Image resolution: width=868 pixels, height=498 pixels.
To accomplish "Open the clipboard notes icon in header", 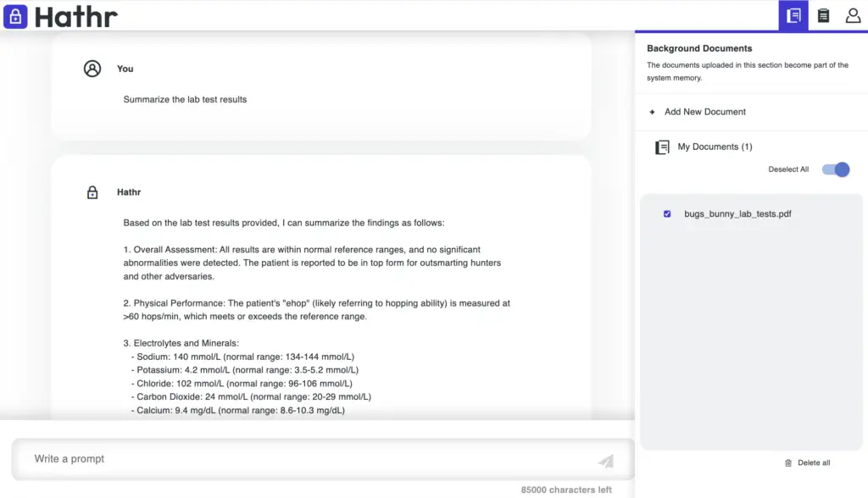I will point(823,15).
